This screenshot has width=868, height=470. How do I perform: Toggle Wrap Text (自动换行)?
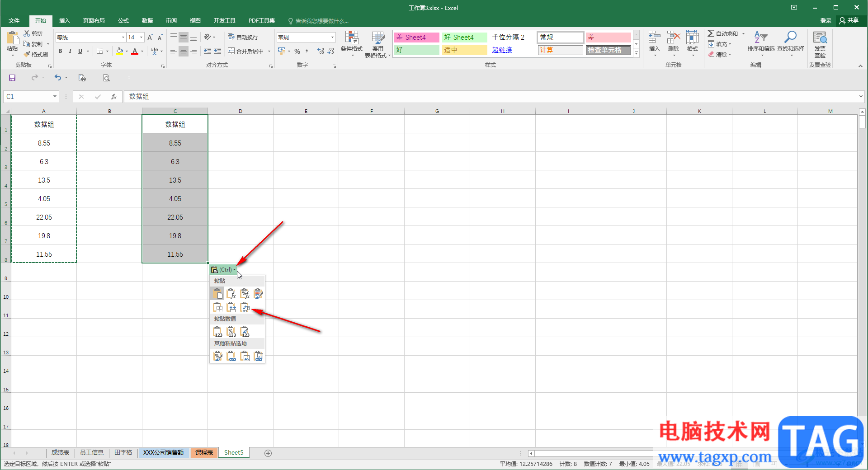(243, 37)
